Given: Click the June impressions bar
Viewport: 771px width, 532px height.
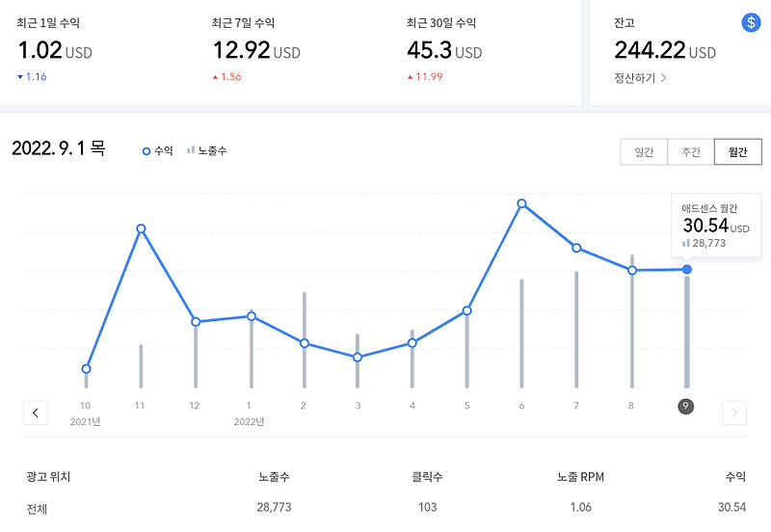Looking at the screenshot, I should [521, 333].
